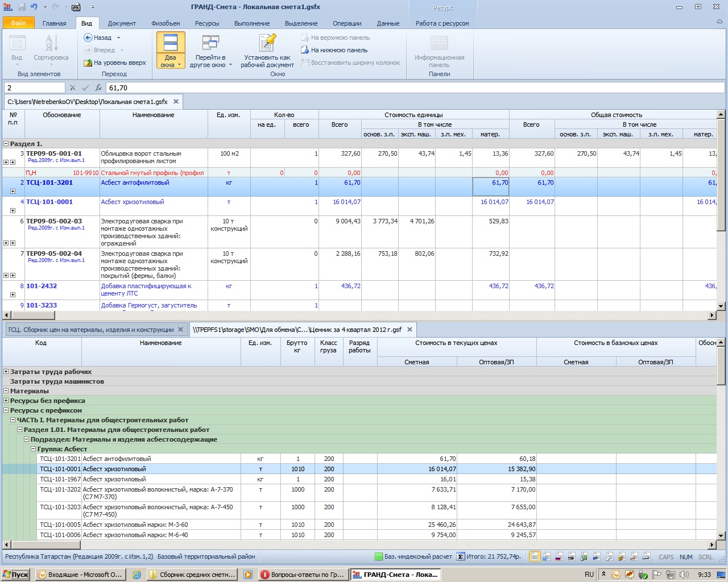Click the undo arrow in quick access toolbar

34,7
